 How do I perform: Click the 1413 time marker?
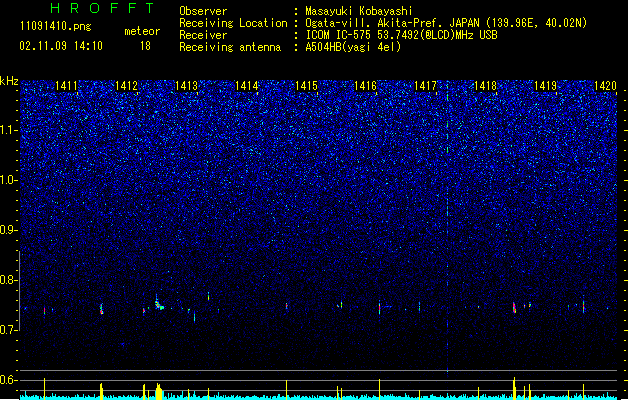187,86
